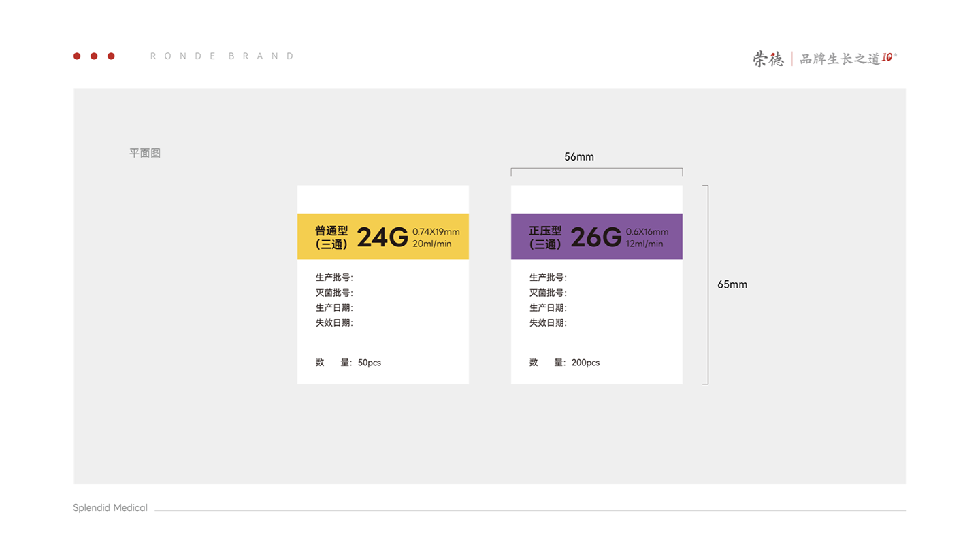Click the 0.74X19mm size text
This screenshot has width=980, height=551.
point(436,231)
